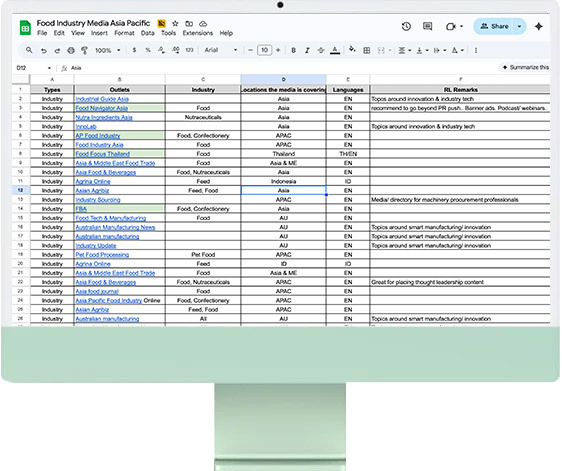Open vertical align dropdown
Image resolution: width=562 pixels, height=471 pixels.
coord(422,51)
